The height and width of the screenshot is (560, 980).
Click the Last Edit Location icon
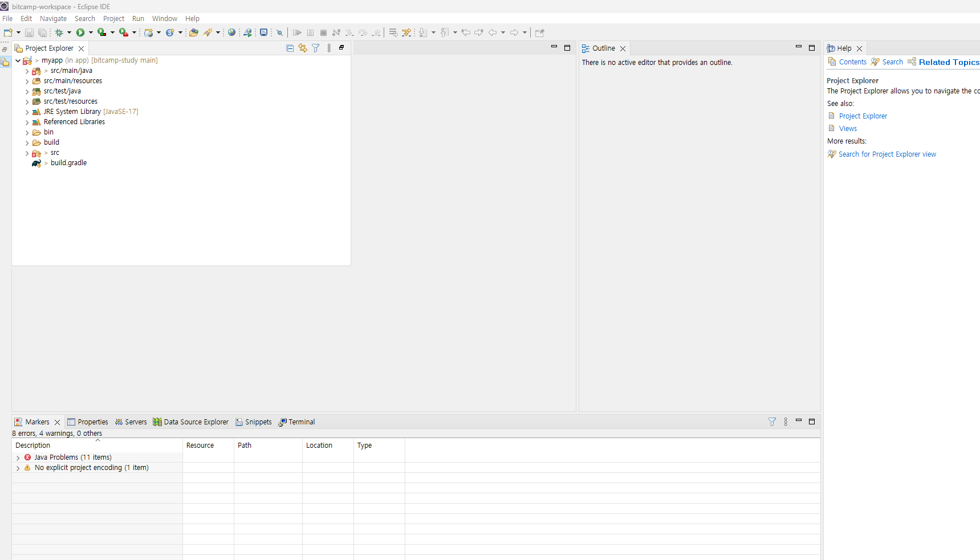pos(466,32)
